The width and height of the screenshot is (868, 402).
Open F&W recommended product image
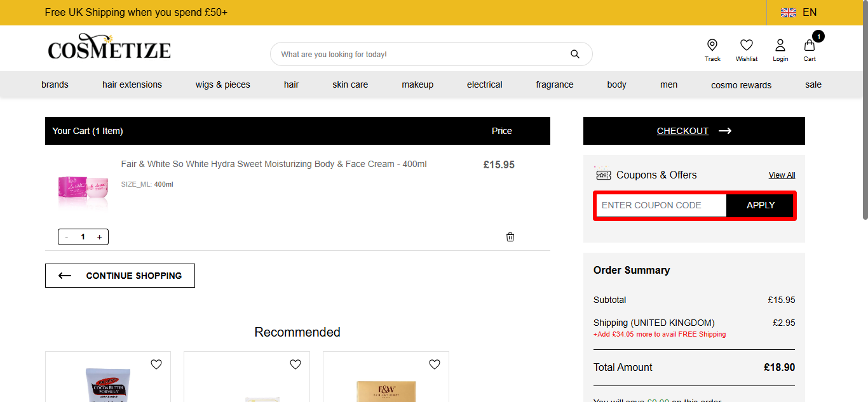point(386,391)
